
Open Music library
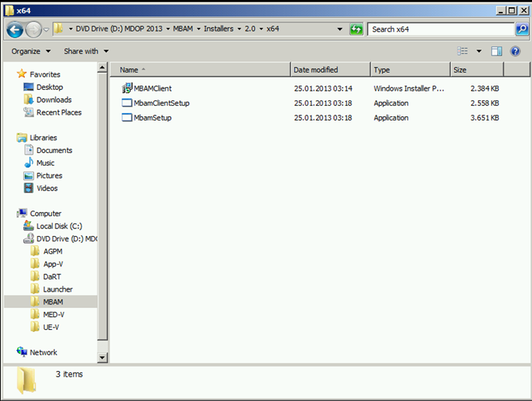(45, 163)
